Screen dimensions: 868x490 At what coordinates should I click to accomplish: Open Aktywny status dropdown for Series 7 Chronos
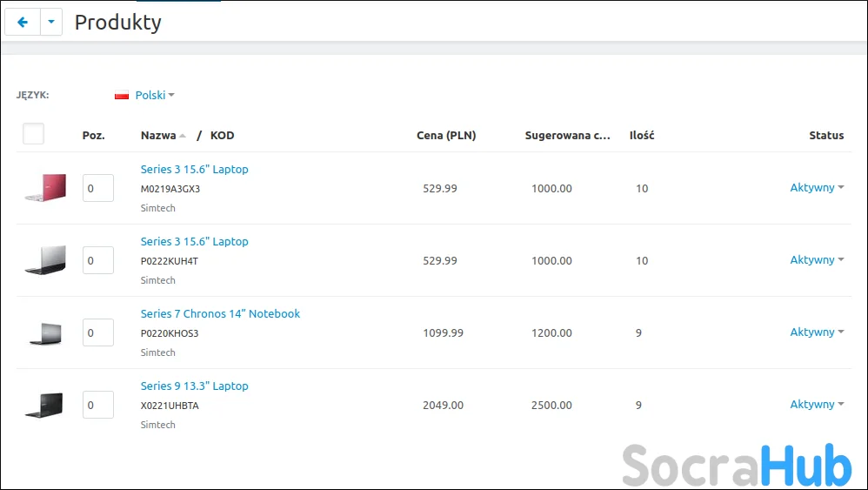click(817, 332)
